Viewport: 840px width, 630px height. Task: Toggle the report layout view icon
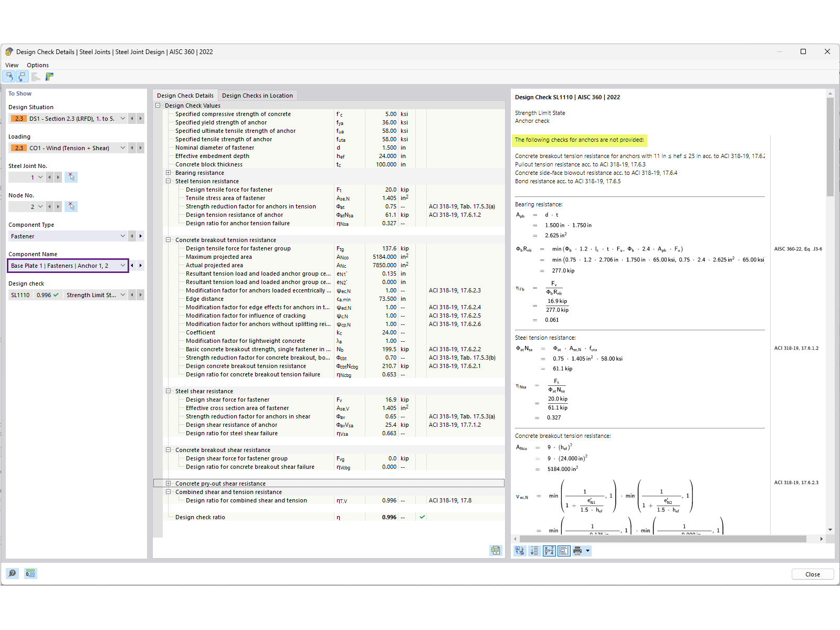(563, 551)
